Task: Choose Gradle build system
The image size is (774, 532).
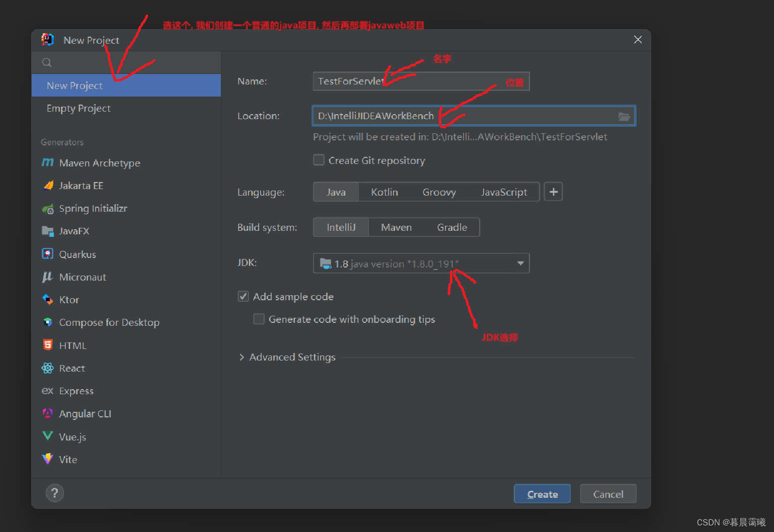Action: tap(452, 227)
